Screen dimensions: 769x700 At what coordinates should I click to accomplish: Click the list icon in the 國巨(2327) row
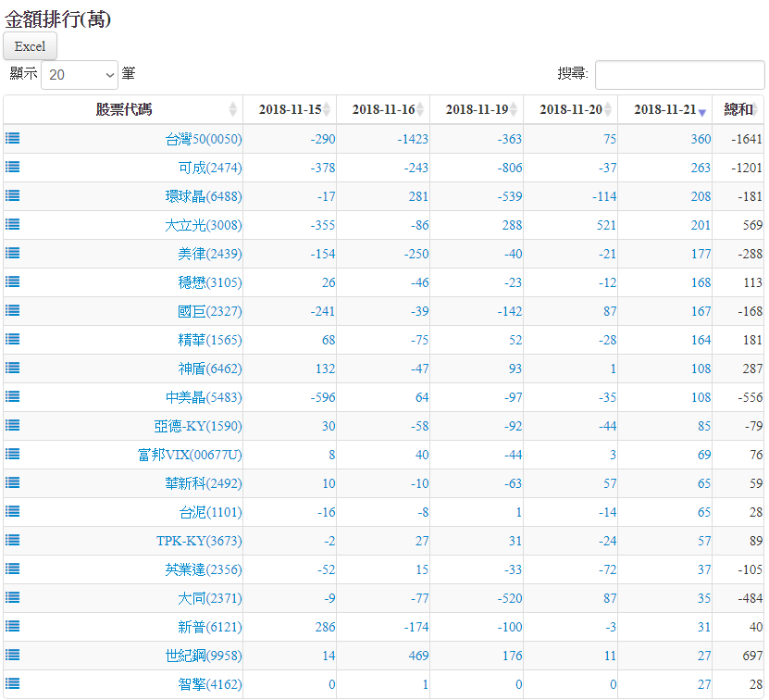coord(13,310)
